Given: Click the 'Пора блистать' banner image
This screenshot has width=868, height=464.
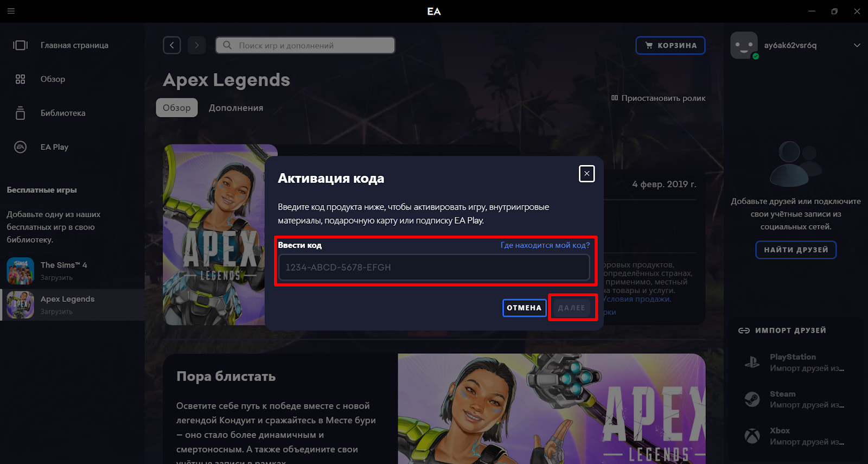Looking at the screenshot, I should (x=551, y=409).
